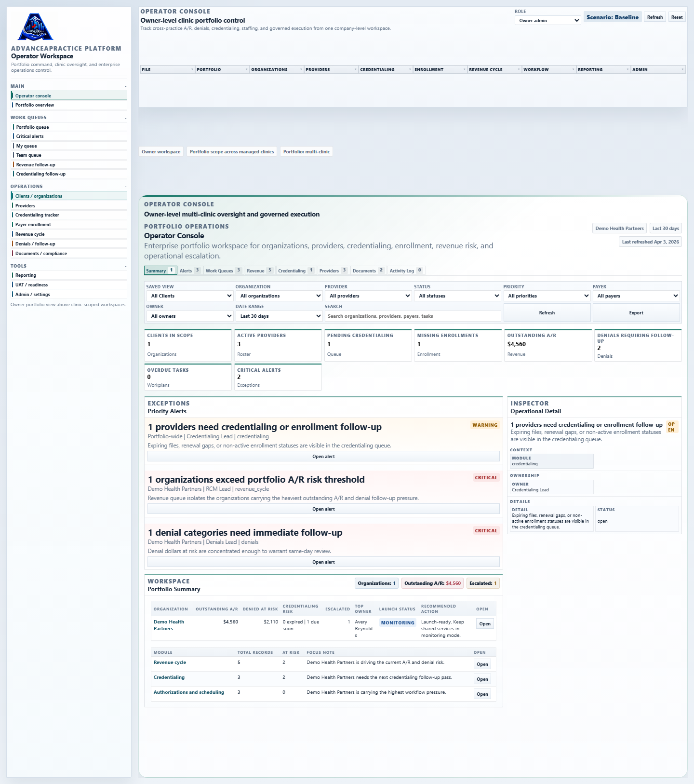Open the WORKFLOW menu
The height and width of the screenshot is (784, 694).
tap(549, 69)
